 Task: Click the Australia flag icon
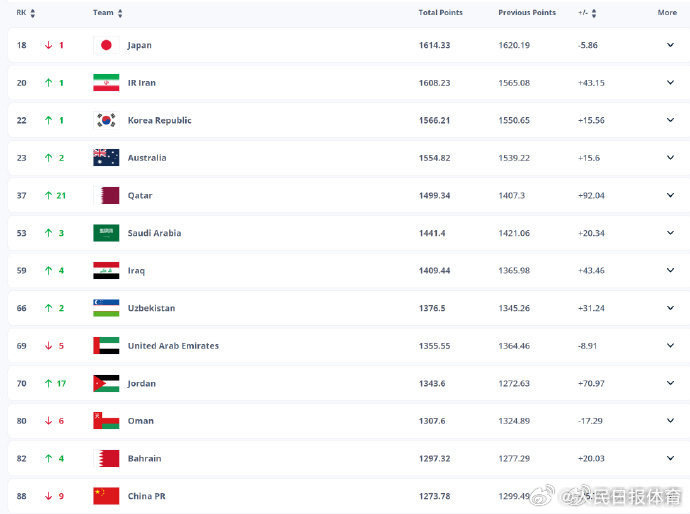[106, 158]
